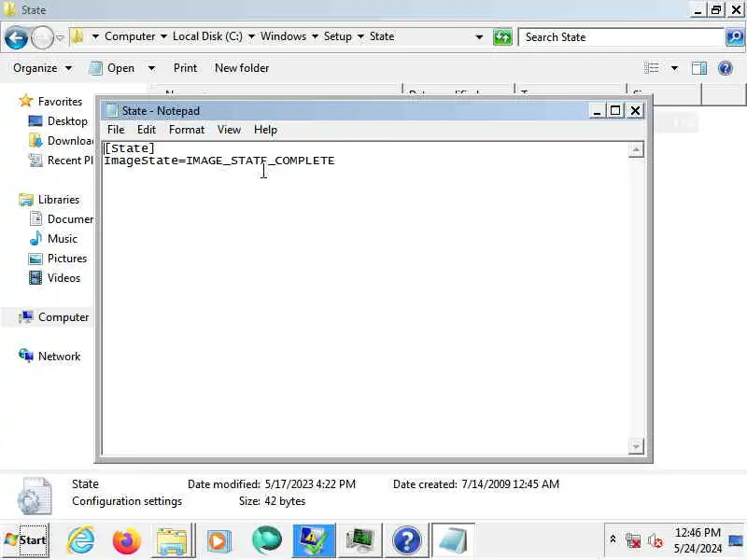Expand dropdown arrow before Computer breadcrumb
This screenshot has width=747, height=560.
[x=95, y=36]
